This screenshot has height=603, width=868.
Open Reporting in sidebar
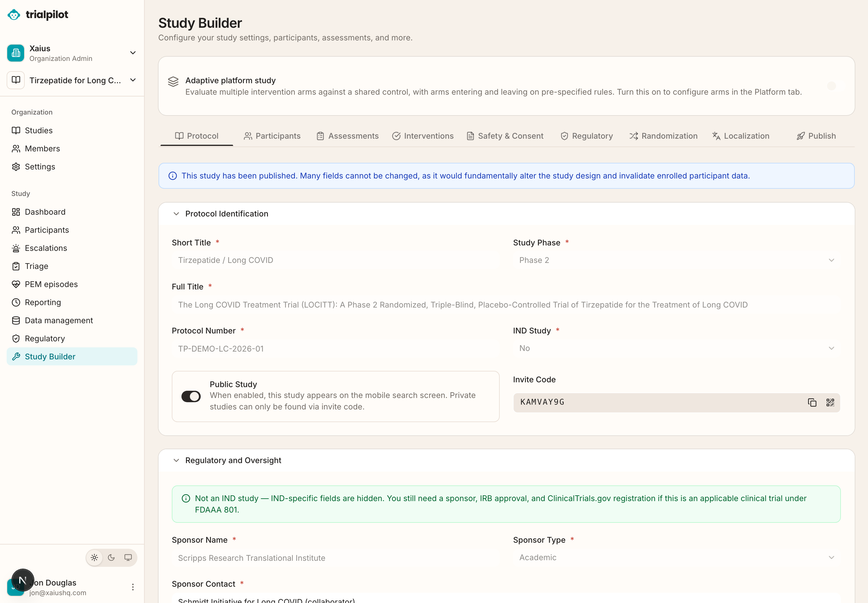72,302
